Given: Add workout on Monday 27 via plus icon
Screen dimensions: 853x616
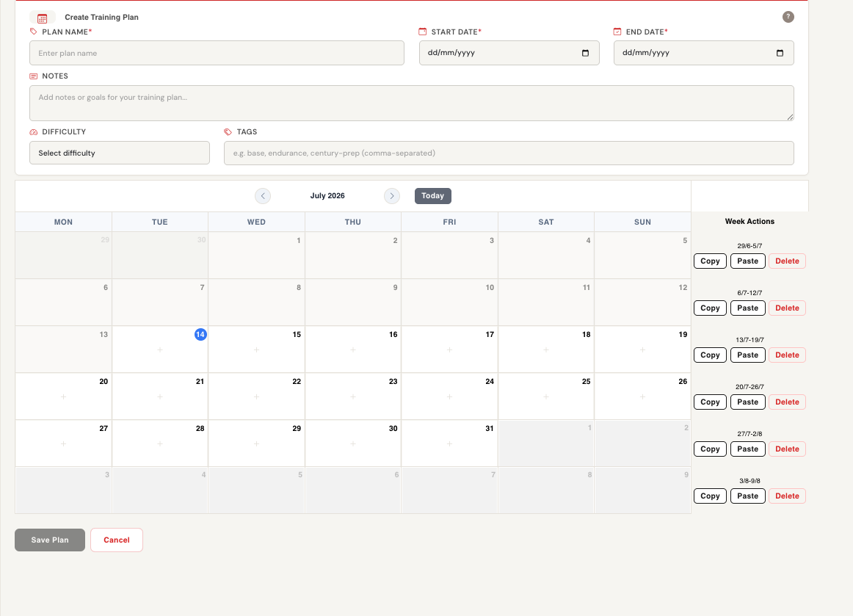Looking at the screenshot, I should [x=63, y=444].
